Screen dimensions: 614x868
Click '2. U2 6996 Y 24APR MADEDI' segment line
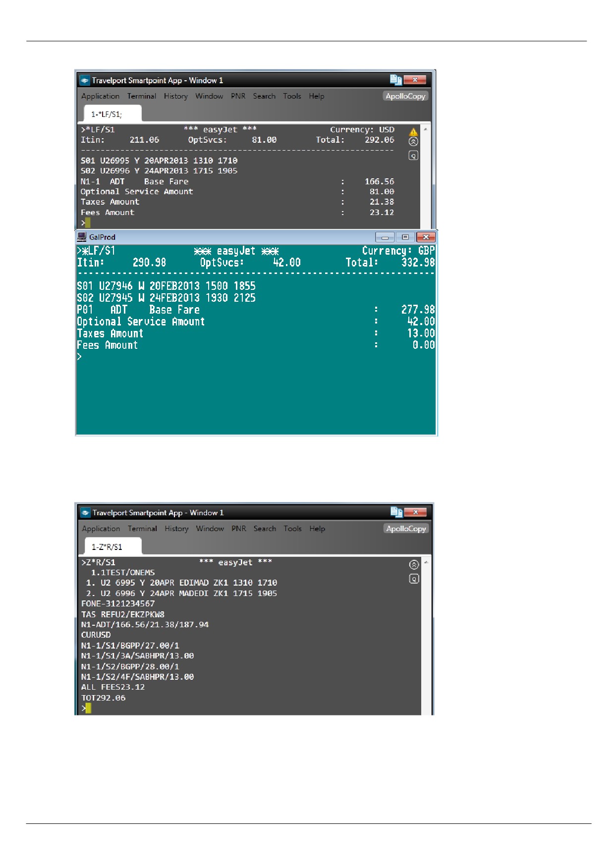(x=181, y=594)
